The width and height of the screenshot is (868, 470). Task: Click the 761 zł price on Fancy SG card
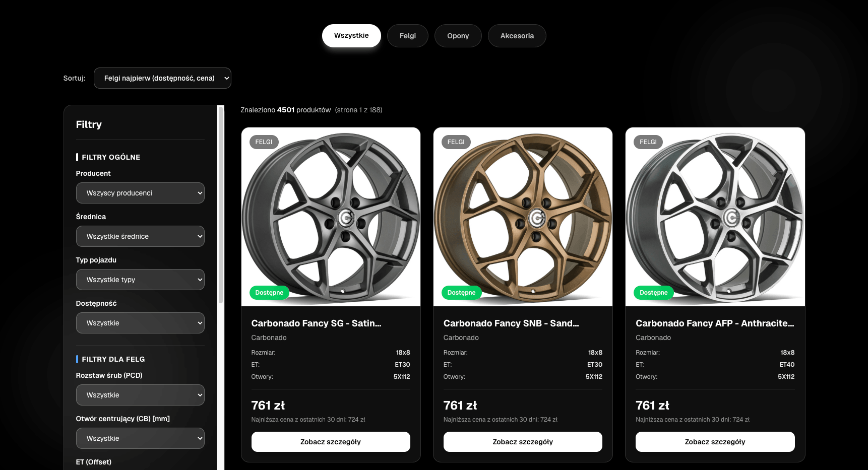tap(268, 406)
